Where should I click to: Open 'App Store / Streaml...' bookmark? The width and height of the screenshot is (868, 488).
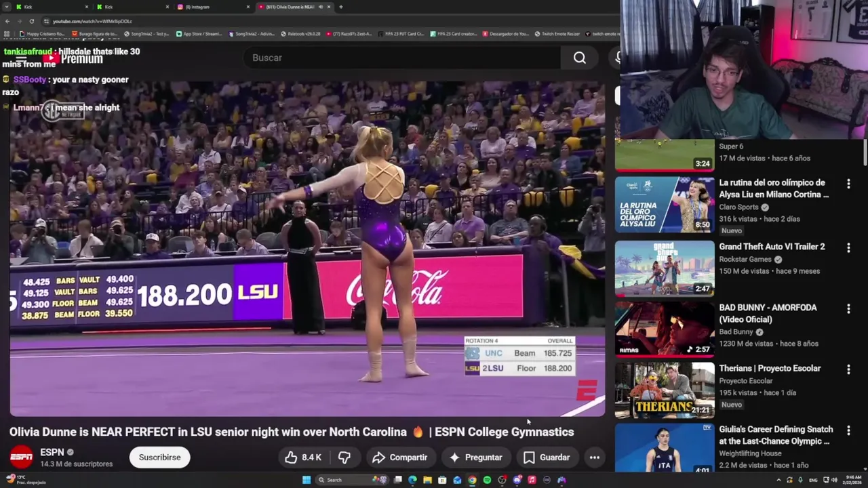tap(199, 34)
